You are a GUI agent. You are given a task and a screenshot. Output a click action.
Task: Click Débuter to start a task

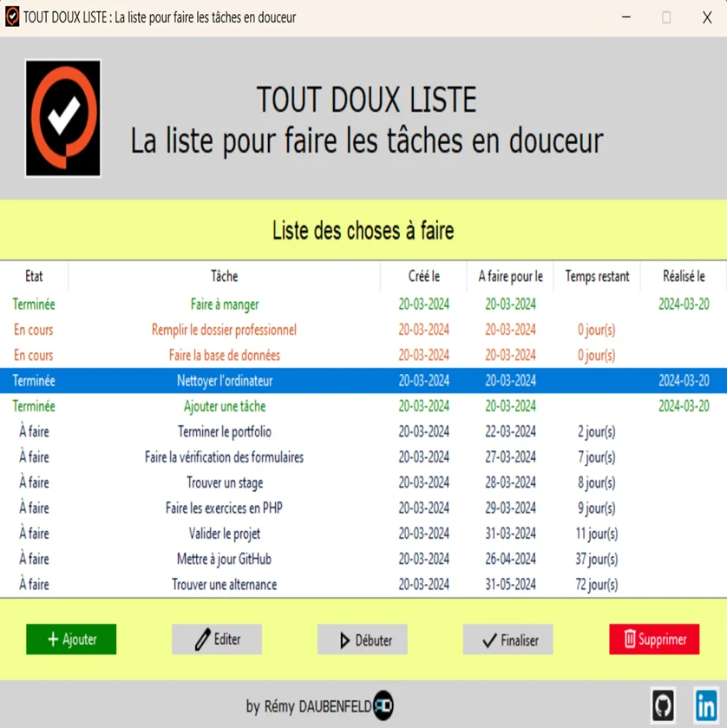pos(362,639)
